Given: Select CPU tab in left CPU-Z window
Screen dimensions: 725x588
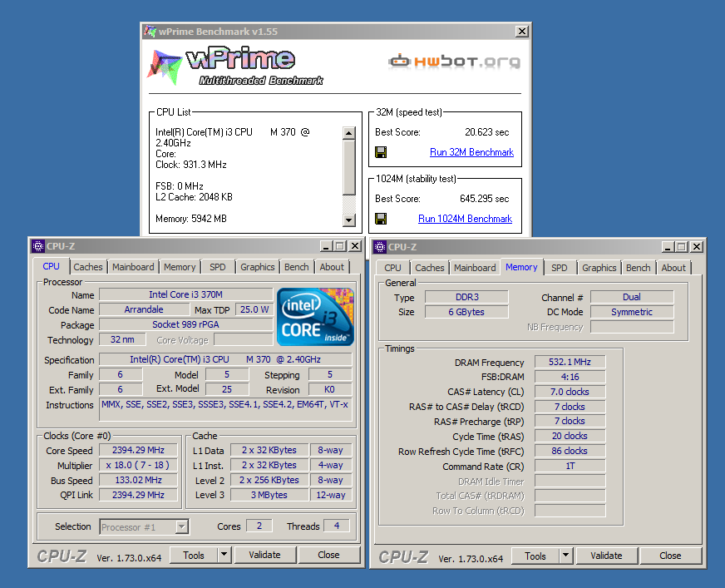Looking at the screenshot, I should [51, 266].
